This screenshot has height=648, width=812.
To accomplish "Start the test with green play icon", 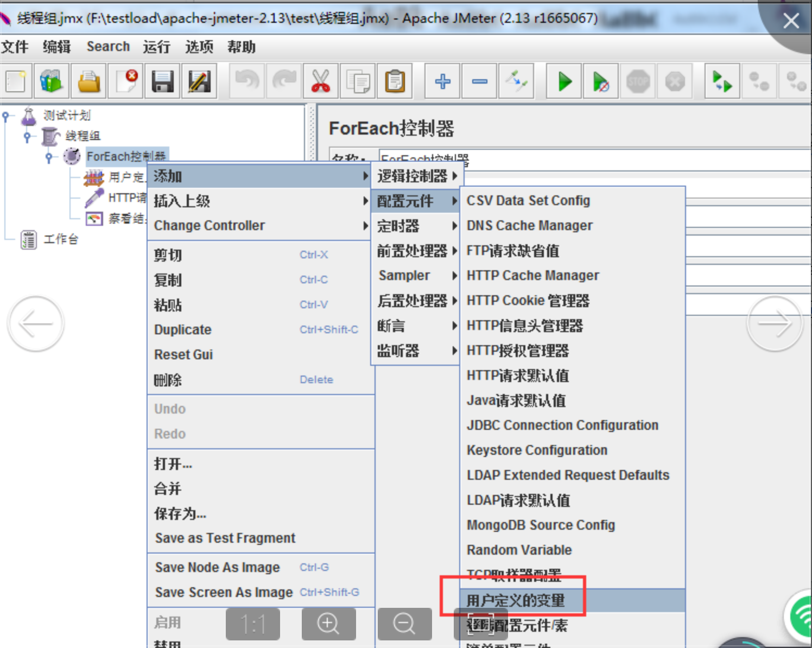I will click(x=564, y=81).
